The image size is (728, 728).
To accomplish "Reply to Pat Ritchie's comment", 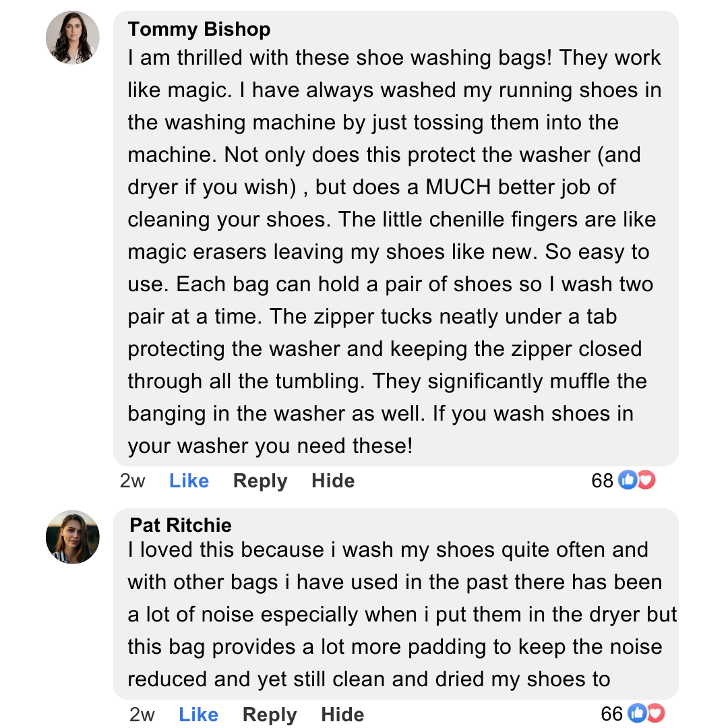I will tap(270, 715).
